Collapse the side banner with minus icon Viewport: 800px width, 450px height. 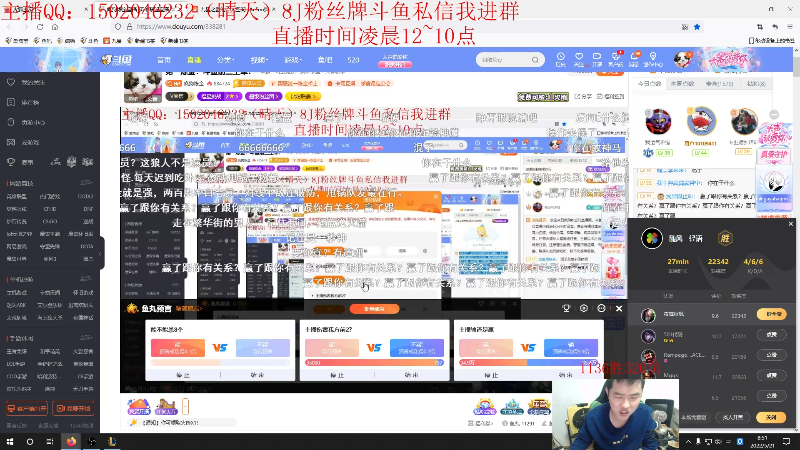point(774,114)
